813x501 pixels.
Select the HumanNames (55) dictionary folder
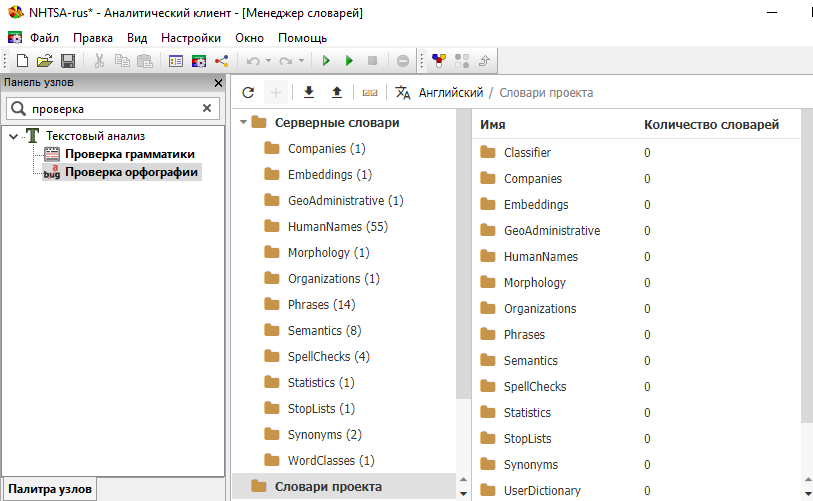[337, 227]
